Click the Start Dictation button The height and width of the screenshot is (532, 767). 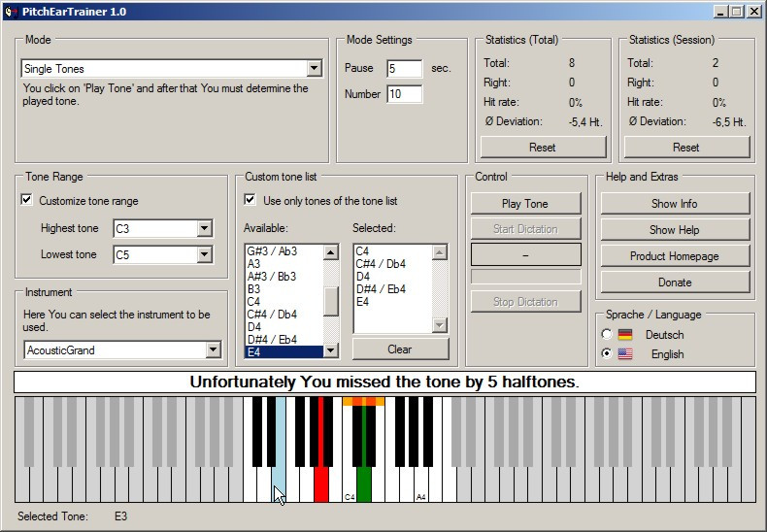[525, 229]
